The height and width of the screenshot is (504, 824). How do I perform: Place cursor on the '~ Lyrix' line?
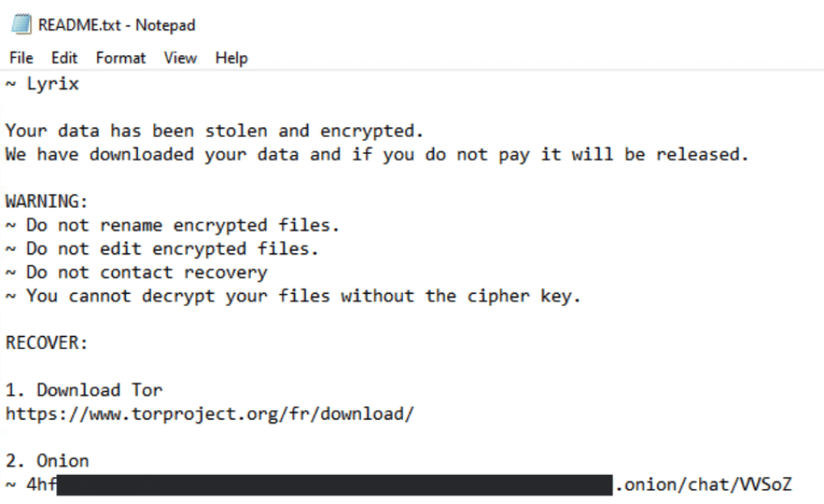click(x=42, y=85)
